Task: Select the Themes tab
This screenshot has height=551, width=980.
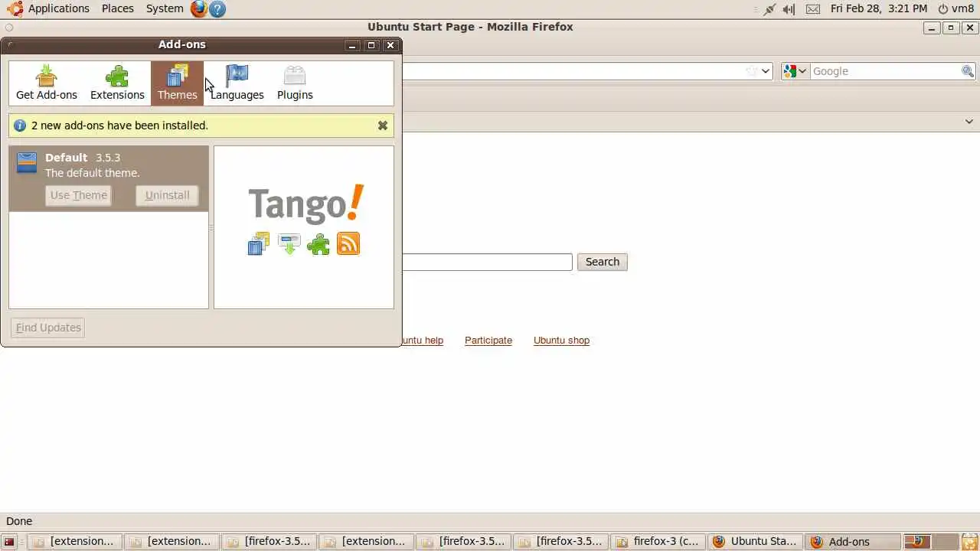Action: point(177,83)
